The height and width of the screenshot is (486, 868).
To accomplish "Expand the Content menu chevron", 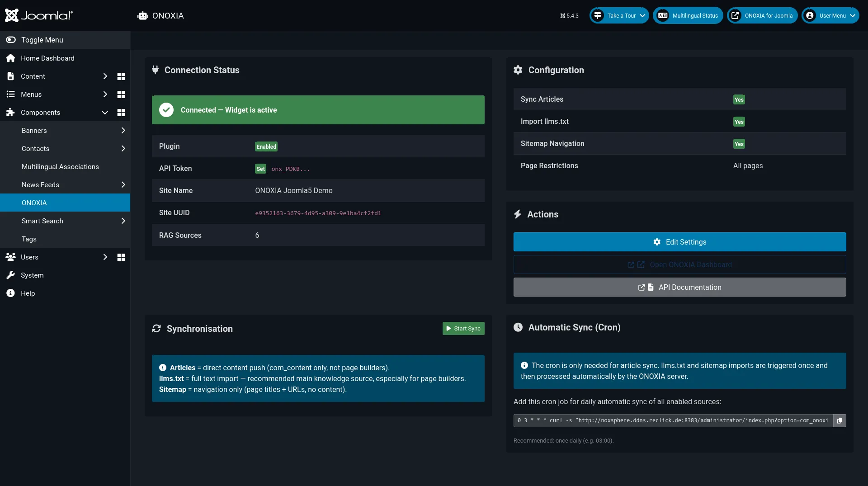I will click(x=105, y=76).
